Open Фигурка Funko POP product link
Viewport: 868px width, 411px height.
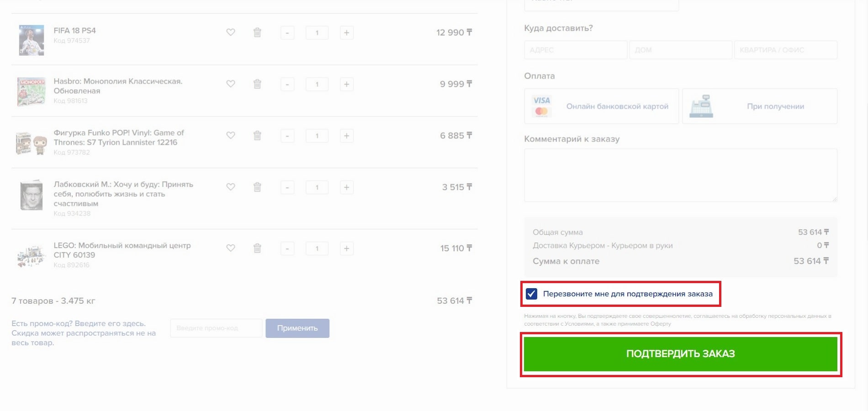(119, 137)
